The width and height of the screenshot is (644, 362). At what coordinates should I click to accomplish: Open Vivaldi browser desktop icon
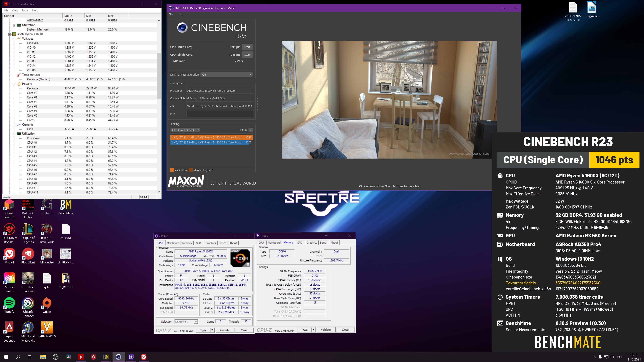tap(9, 256)
